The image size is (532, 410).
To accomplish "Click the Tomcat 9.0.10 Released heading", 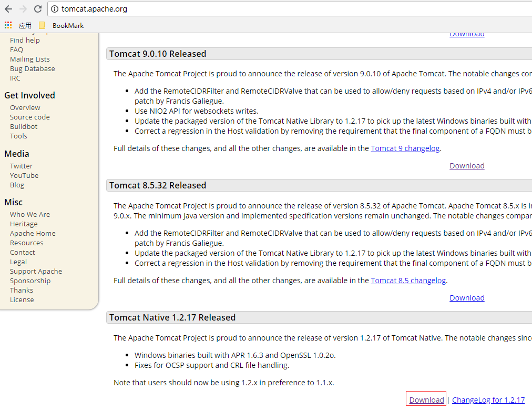I will coord(158,54).
